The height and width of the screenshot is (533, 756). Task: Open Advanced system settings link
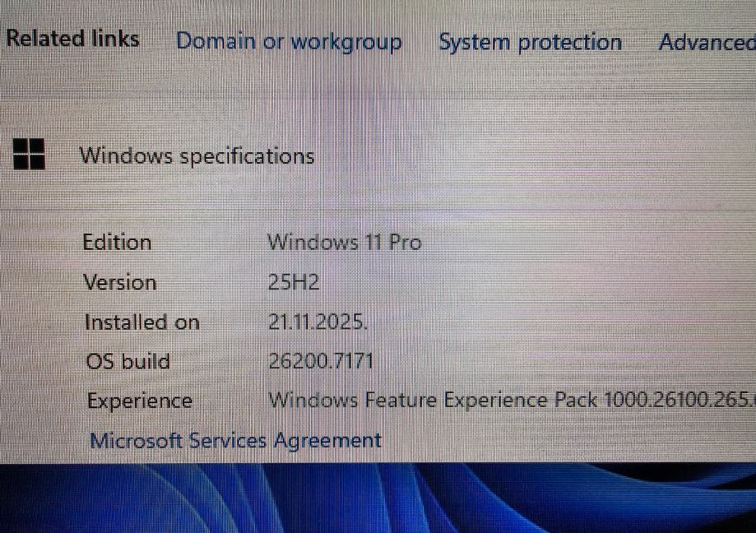click(x=707, y=43)
